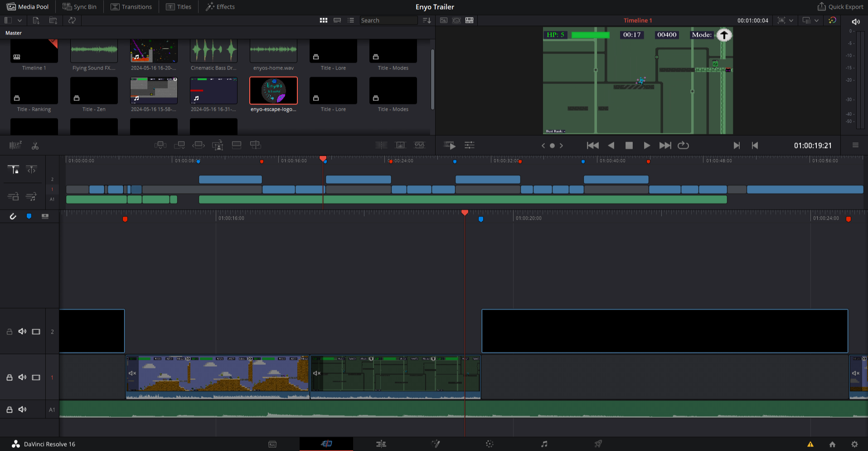Open the Fusion page icon
Viewport: 868px width, 451px height.
click(436, 444)
